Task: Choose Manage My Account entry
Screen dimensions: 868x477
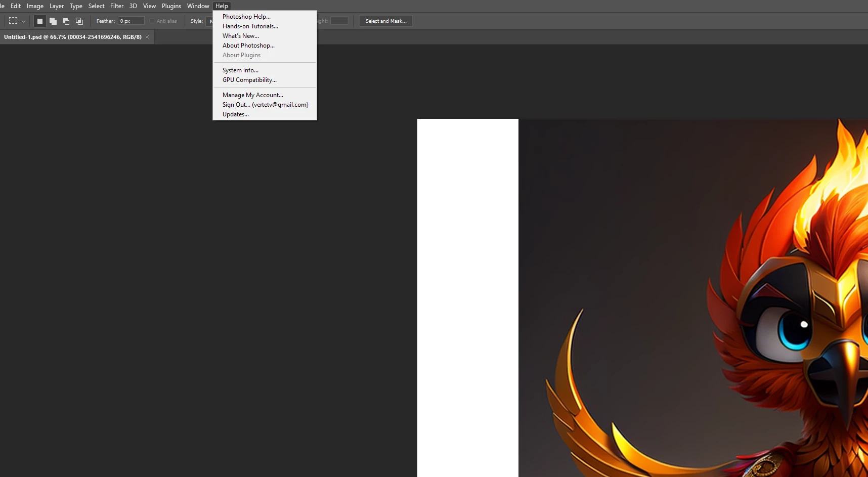Action: point(265,95)
